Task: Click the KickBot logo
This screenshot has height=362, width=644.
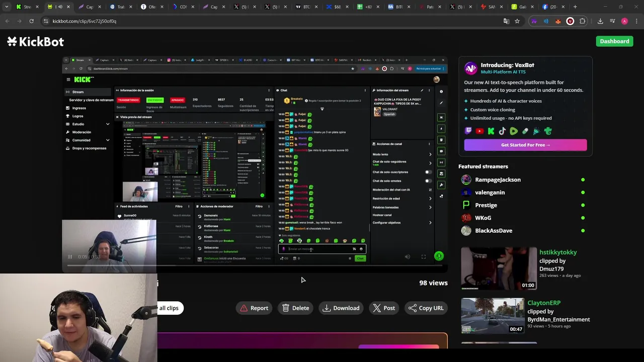Action: tap(35, 42)
